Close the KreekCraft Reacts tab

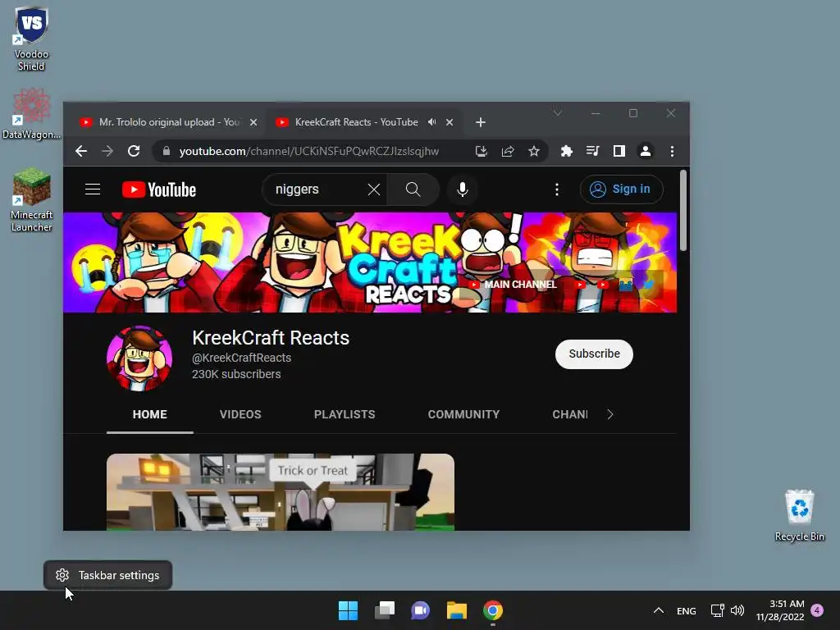click(x=450, y=122)
